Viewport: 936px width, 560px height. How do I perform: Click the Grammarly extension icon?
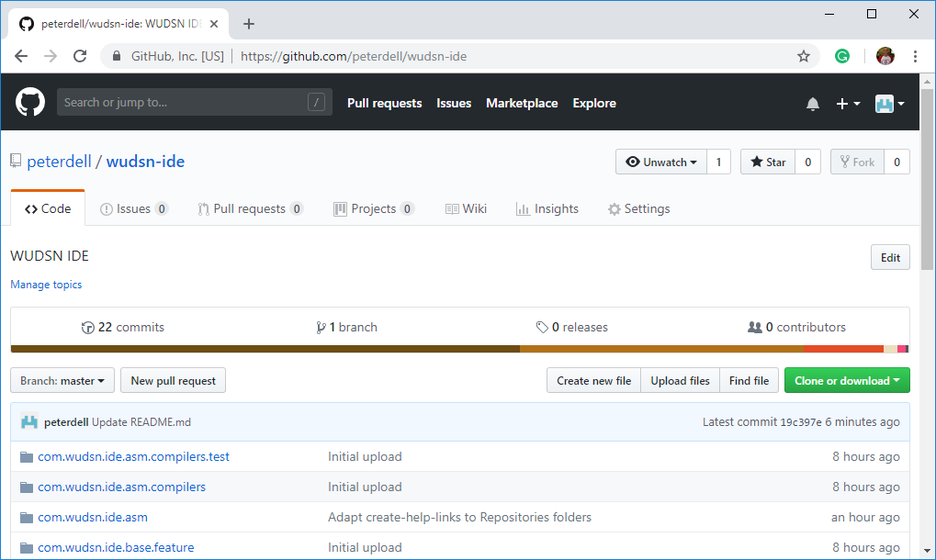(842, 56)
